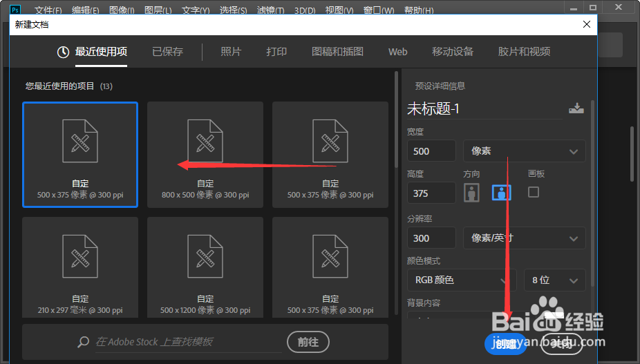Select the 210 x 297 毫米 preset

80,267
